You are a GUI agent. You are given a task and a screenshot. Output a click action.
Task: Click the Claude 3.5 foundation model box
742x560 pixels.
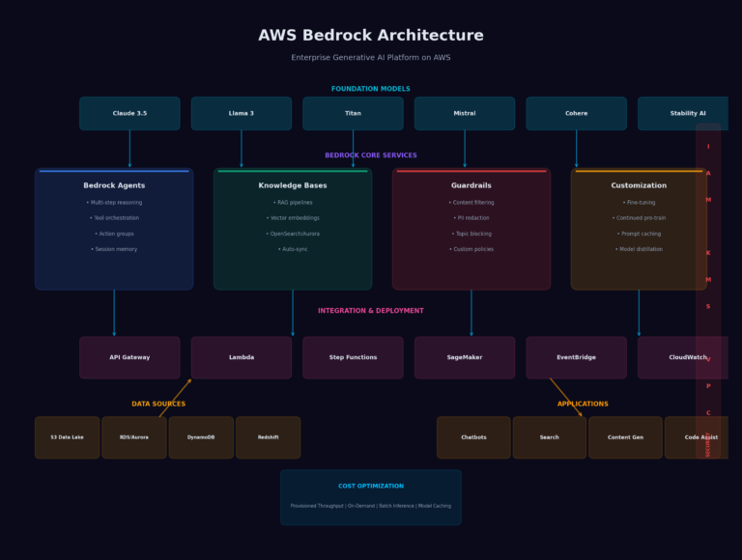pyautogui.click(x=129, y=113)
